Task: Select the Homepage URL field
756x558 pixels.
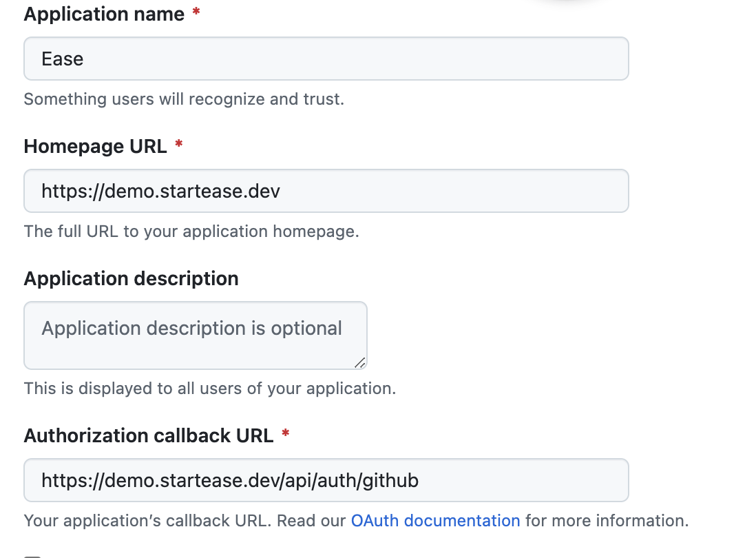Action: 326,191
